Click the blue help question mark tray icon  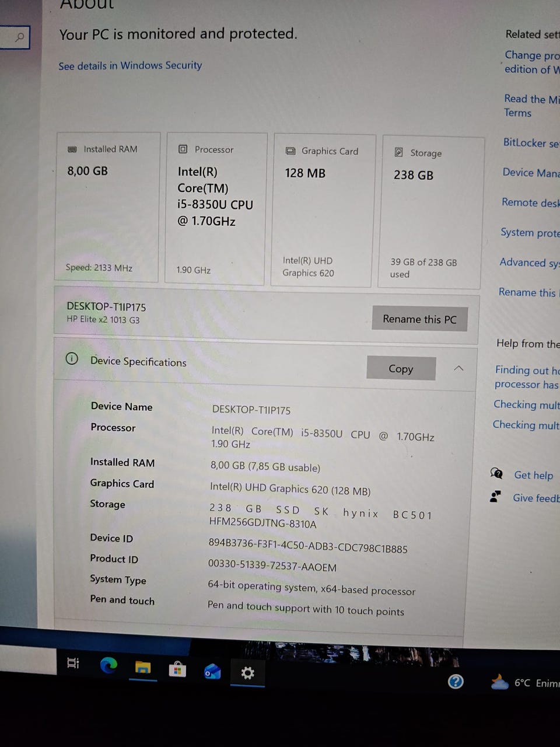(x=456, y=681)
